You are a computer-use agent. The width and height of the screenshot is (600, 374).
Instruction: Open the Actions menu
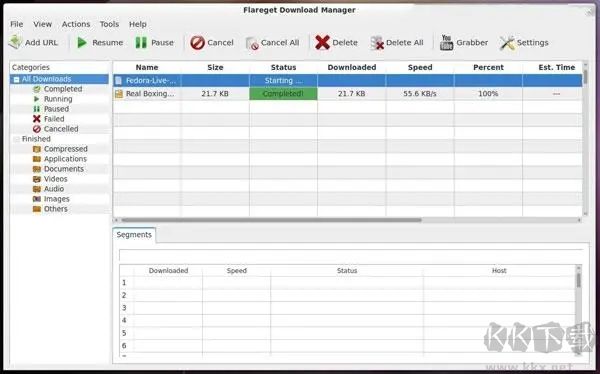(76, 24)
